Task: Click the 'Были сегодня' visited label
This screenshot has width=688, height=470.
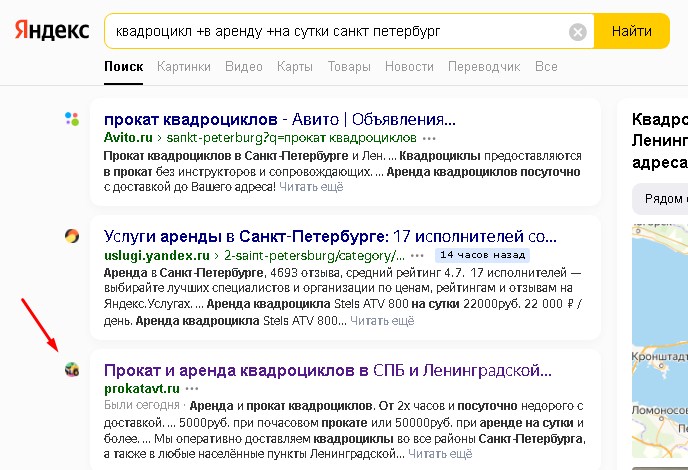Action: [142, 405]
